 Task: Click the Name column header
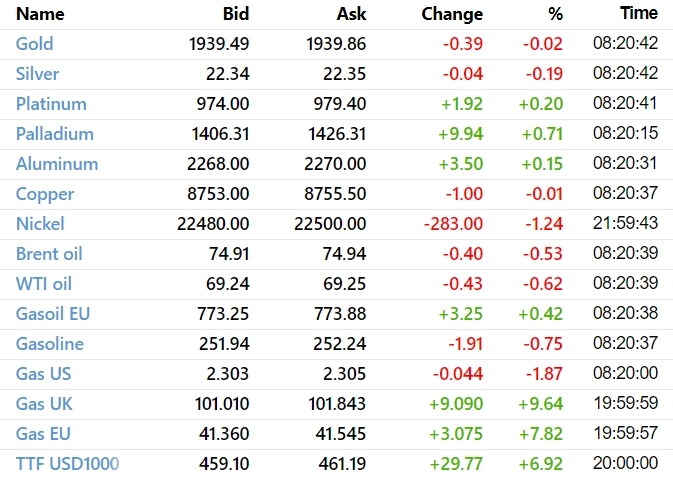40,14
